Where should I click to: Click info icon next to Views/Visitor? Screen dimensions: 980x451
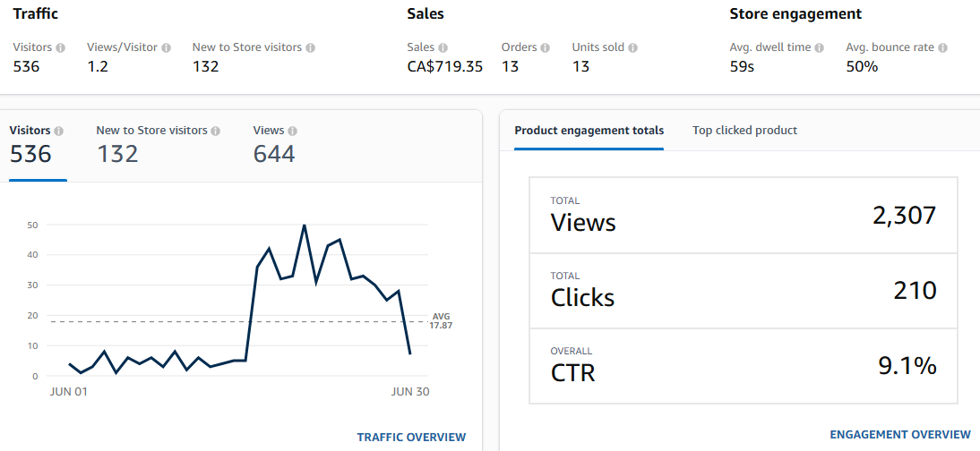click(x=167, y=47)
